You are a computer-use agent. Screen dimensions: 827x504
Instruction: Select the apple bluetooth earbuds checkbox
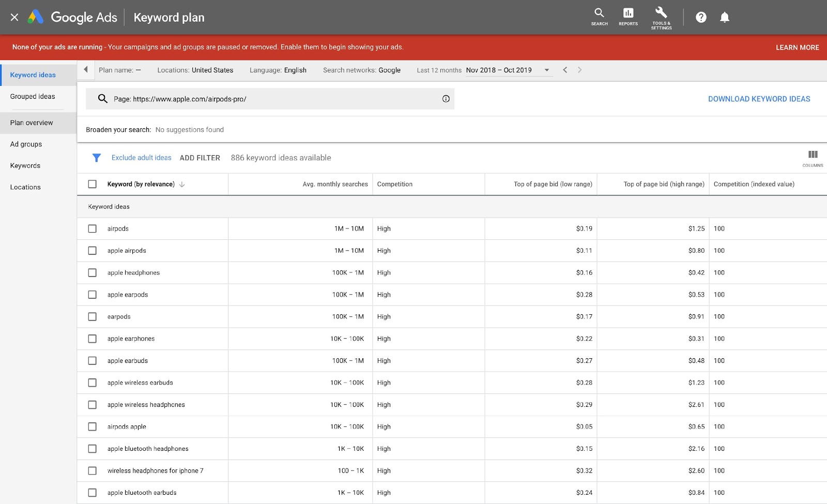[x=93, y=493]
